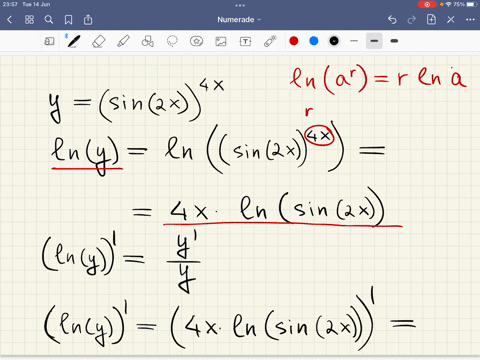This screenshot has width=480, height=360.
Task: Redo the last action
Action: [x=412, y=20]
